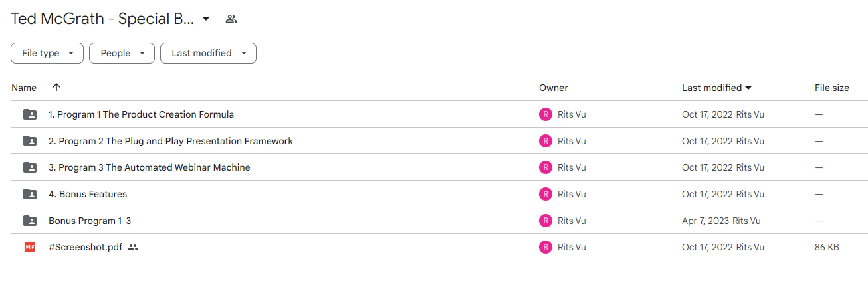Click the folder icon next to Bonus Features
The height and width of the screenshot is (289, 868).
[30, 194]
